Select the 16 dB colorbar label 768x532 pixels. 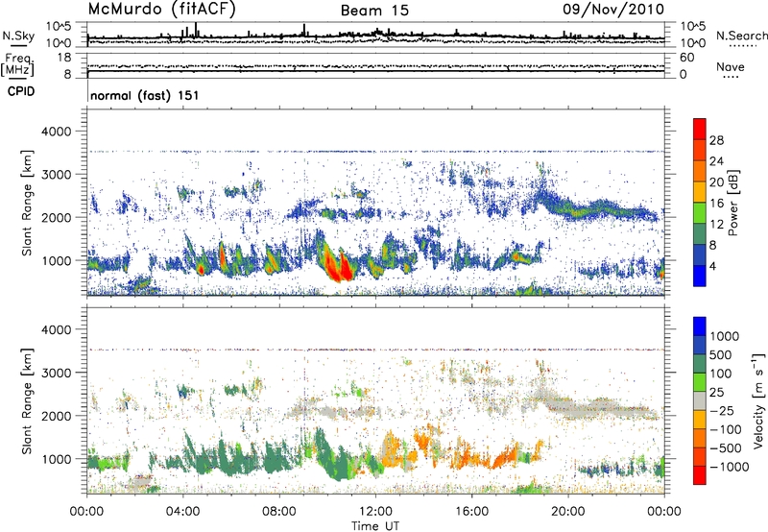coord(716,204)
